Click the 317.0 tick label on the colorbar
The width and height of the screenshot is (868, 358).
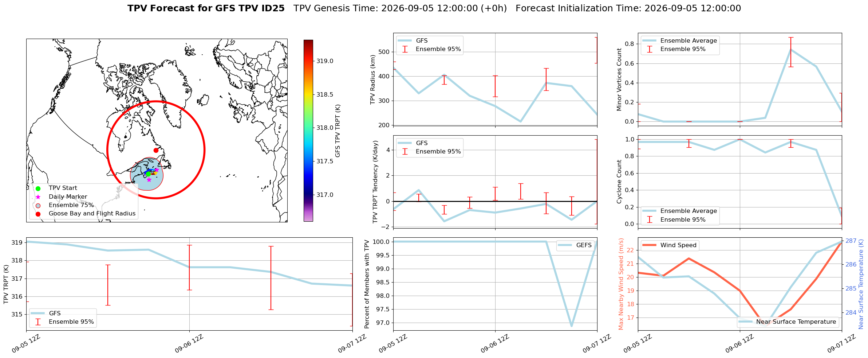(x=325, y=195)
